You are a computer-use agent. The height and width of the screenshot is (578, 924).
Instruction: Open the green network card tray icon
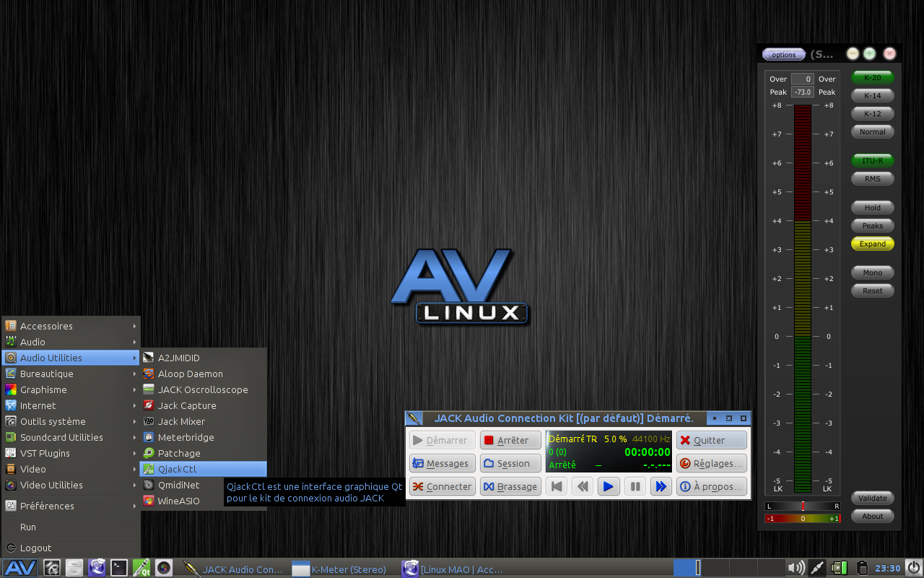click(x=840, y=568)
